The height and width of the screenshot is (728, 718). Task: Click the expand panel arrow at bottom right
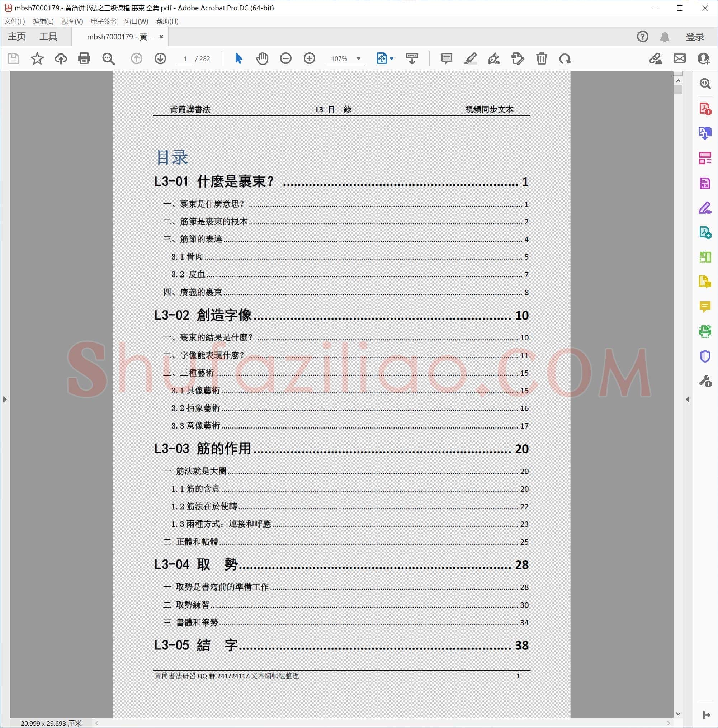[707, 715]
